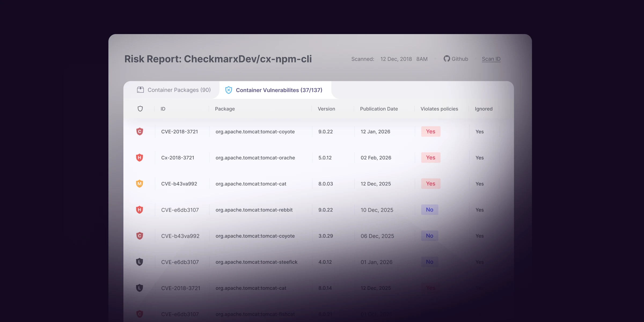Select CVE-b43va992 ID in the 3.0.29 row

point(180,236)
